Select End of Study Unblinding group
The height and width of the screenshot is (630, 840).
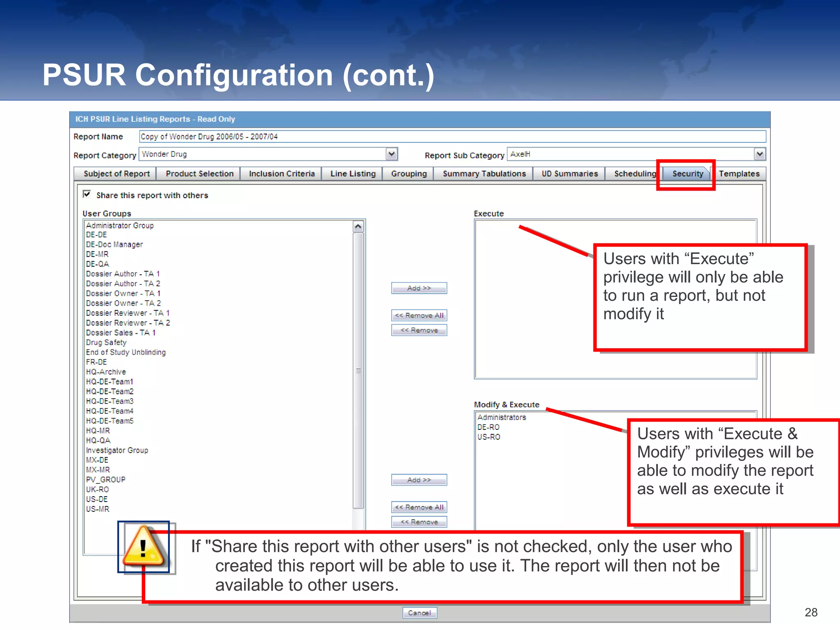pyautogui.click(x=126, y=352)
